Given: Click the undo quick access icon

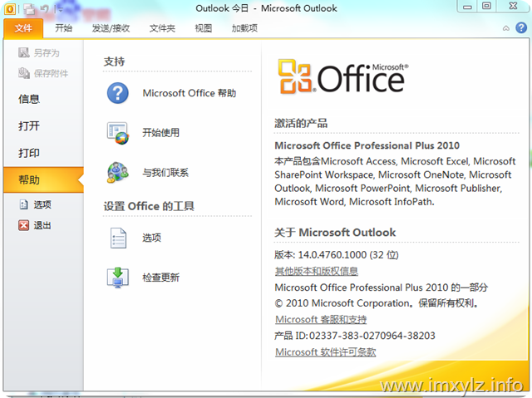Looking at the screenshot, I should 44,9.
